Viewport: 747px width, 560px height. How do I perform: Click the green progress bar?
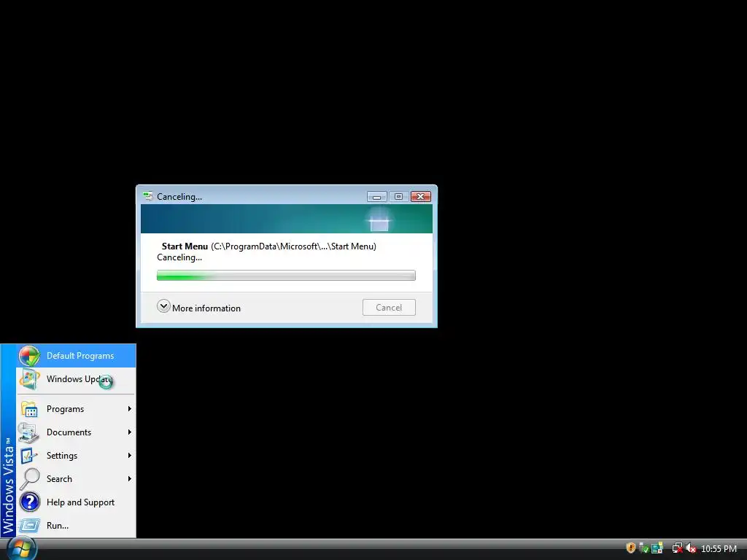pos(286,275)
